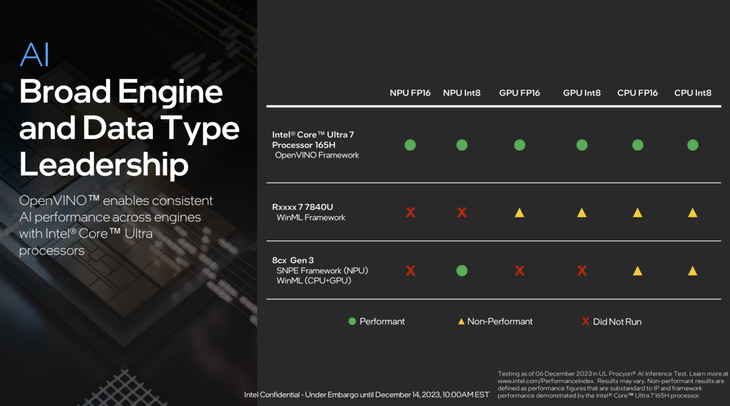The height and width of the screenshot is (406, 730).
Task: Click the WinML (CPU+GPU) text
Action: (314, 281)
